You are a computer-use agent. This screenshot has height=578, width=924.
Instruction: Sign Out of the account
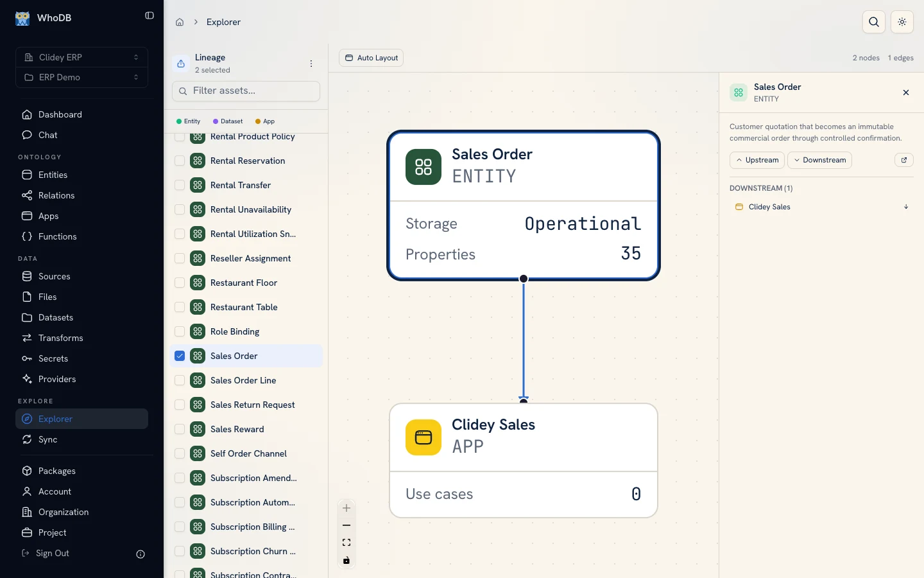click(x=46, y=553)
